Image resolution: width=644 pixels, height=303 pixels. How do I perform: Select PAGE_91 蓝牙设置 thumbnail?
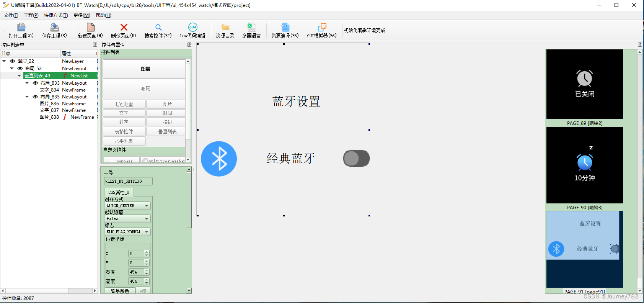584,249
